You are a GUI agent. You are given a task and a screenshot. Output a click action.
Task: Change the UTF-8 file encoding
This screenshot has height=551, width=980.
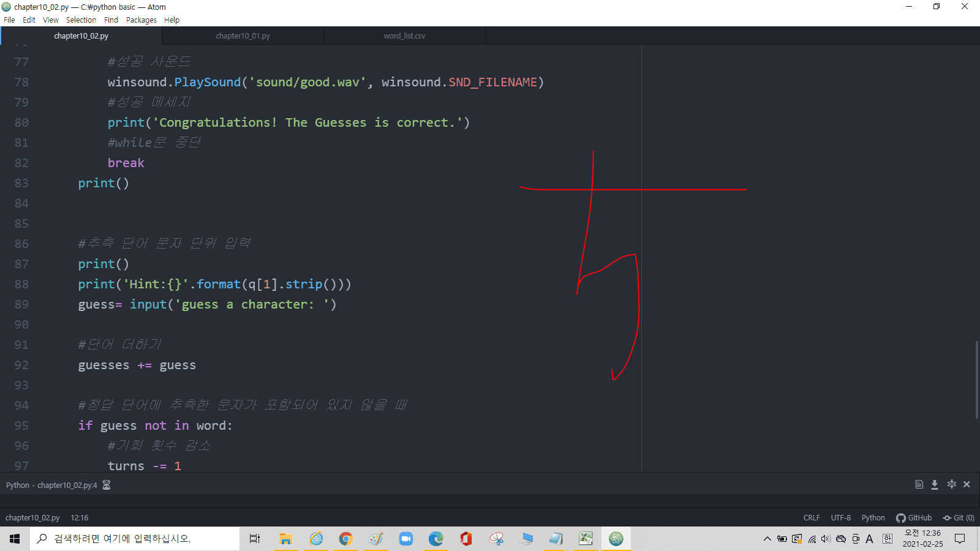pyautogui.click(x=841, y=518)
